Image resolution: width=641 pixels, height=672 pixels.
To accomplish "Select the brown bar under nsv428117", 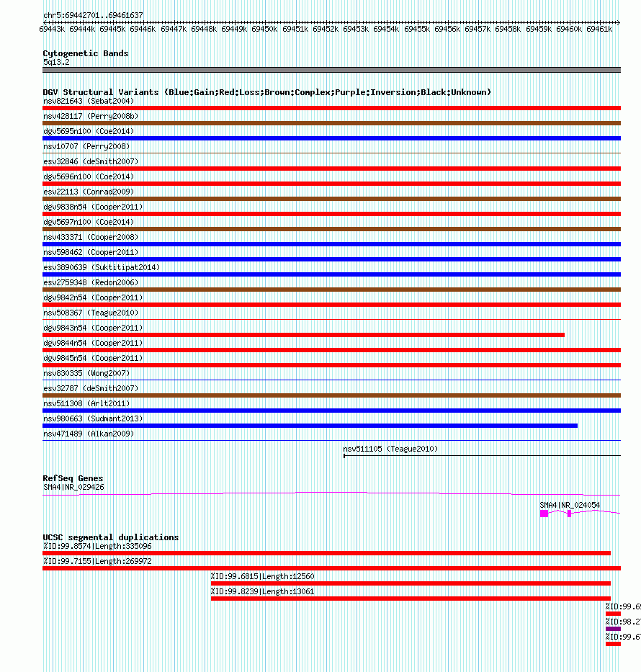I will pos(331,123).
